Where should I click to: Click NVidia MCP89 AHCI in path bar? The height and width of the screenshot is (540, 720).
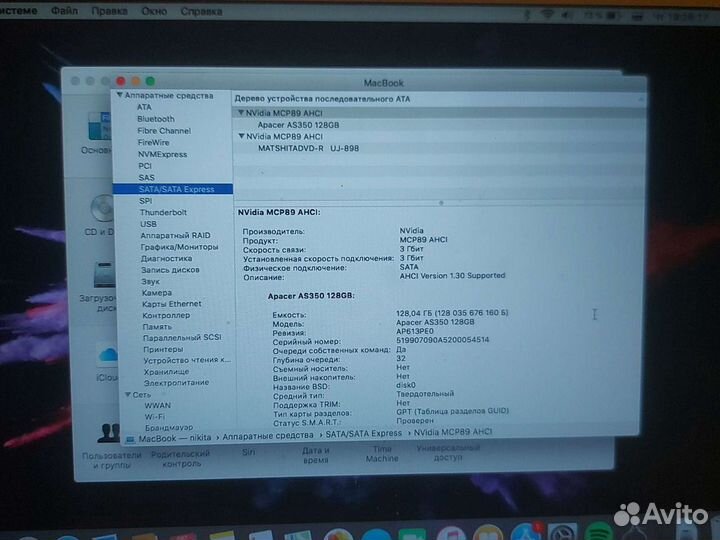pyautogui.click(x=453, y=432)
